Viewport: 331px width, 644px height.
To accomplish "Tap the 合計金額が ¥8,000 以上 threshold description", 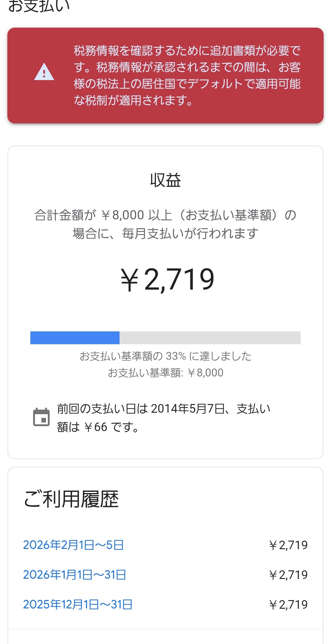I will click(x=165, y=224).
